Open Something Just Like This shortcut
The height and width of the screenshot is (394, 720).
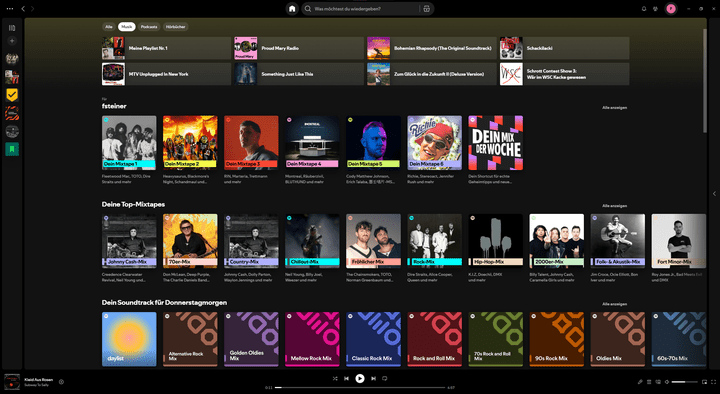(x=299, y=74)
